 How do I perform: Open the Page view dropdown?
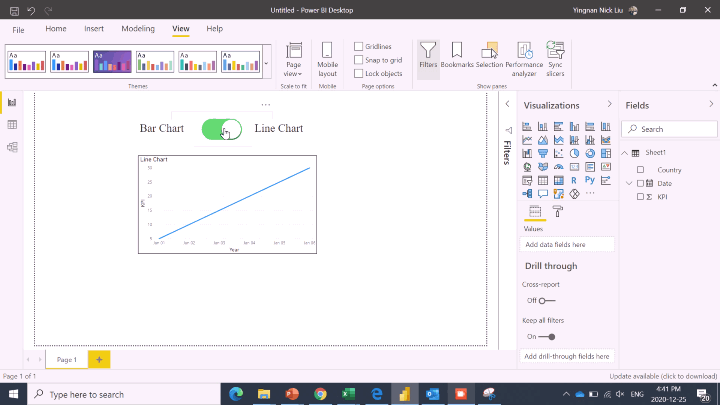click(293, 59)
